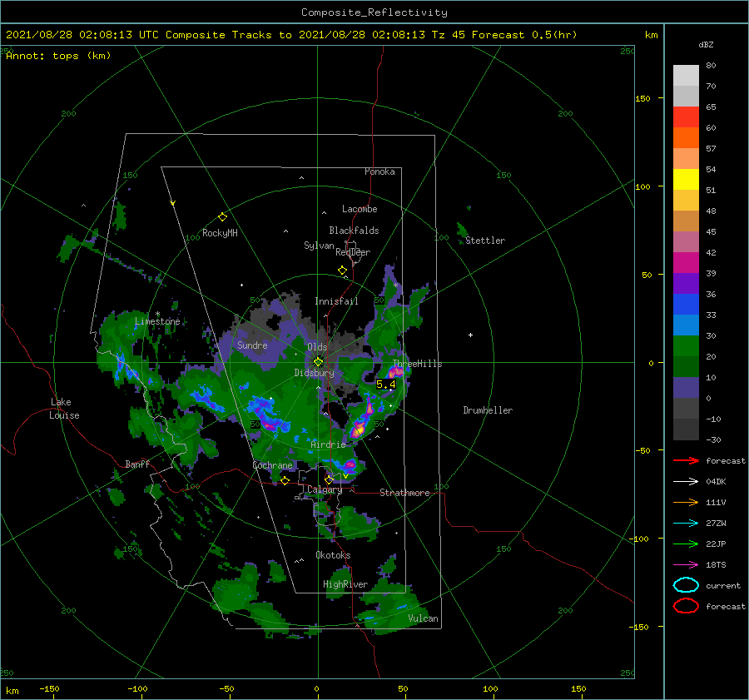Click the 2021/08/28 02:08:13 UTC header line
This screenshot has height=700, width=749.
[x=291, y=35]
